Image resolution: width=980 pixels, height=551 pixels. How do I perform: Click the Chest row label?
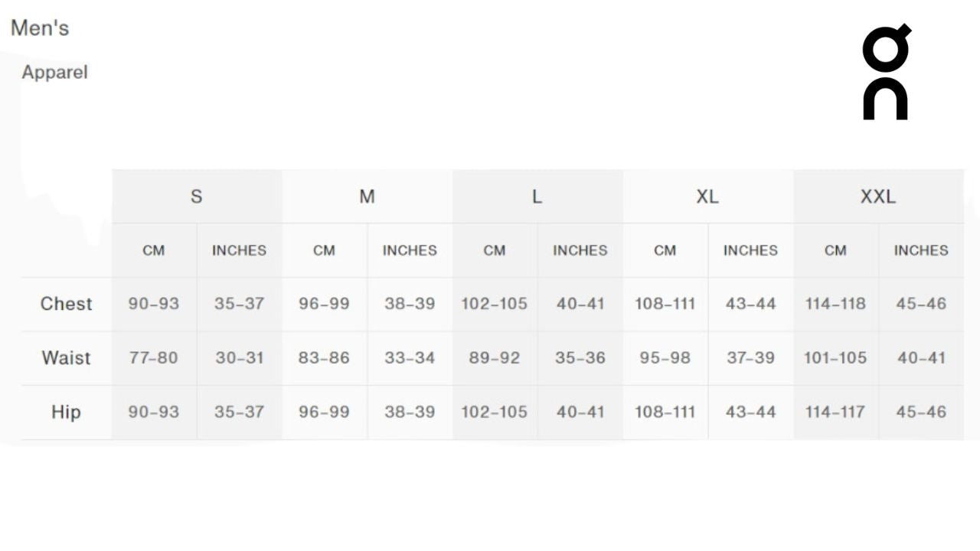point(66,304)
